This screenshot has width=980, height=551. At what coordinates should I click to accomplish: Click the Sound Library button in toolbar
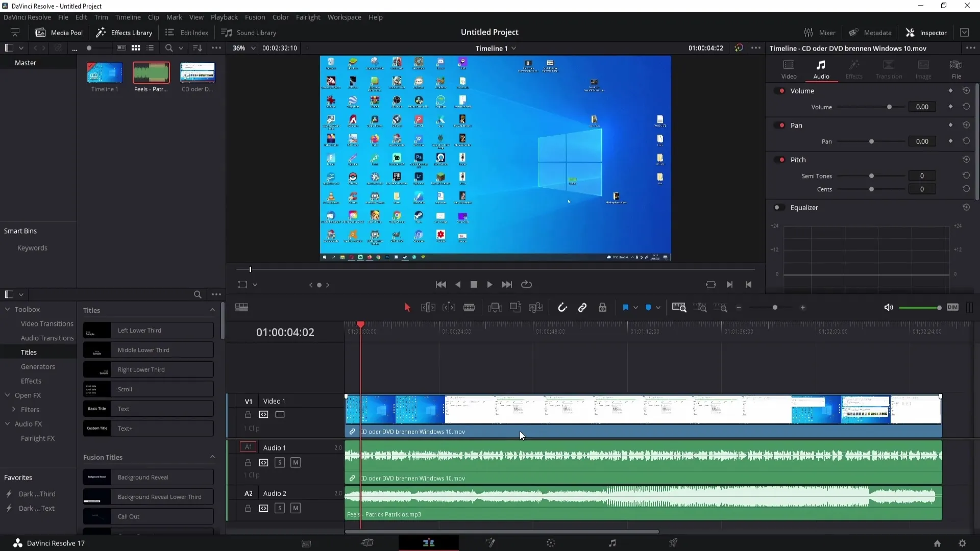click(x=249, y=32)
